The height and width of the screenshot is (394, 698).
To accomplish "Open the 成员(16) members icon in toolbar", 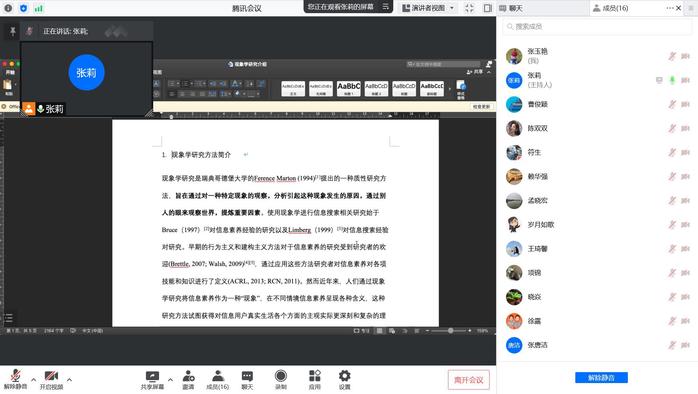I will [x=218, y=376].
